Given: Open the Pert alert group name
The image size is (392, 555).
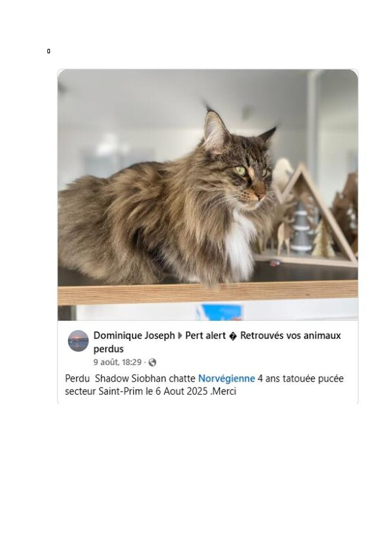Looking at the screenshot, I should [205, 336].
